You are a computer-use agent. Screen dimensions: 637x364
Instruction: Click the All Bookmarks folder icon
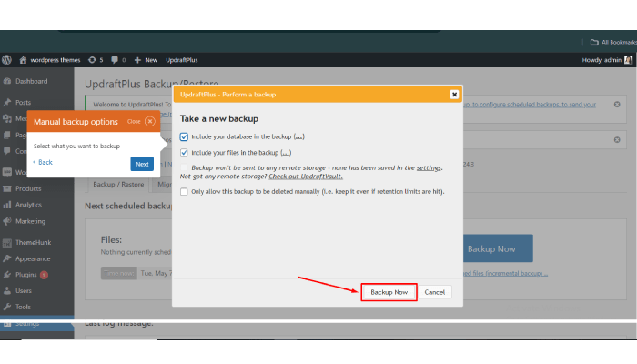tap(594, 42)
